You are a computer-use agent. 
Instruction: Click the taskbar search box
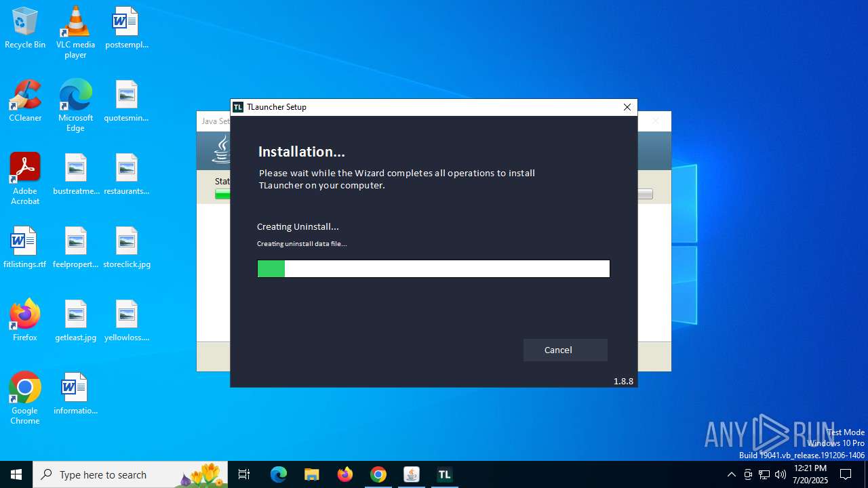[132, 474]
